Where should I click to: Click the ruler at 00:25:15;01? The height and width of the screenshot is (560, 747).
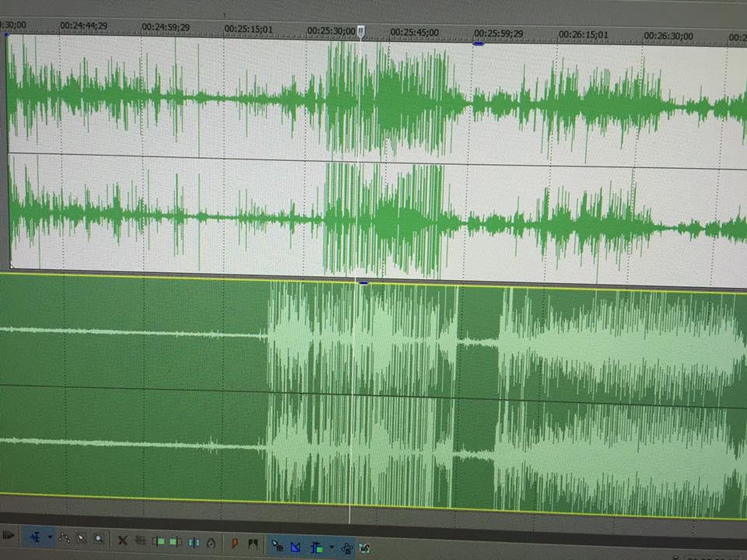(248, 29)
